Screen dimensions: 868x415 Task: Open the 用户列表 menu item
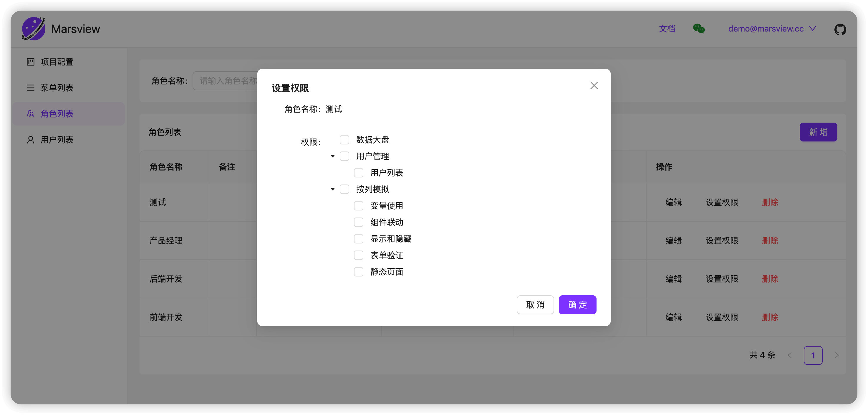click(69, 140)
